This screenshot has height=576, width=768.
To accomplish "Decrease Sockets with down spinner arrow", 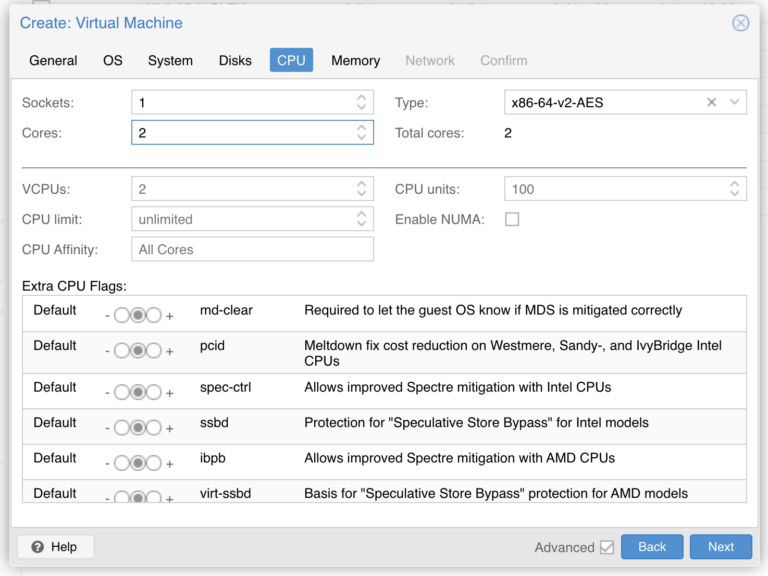I will 361,107.
